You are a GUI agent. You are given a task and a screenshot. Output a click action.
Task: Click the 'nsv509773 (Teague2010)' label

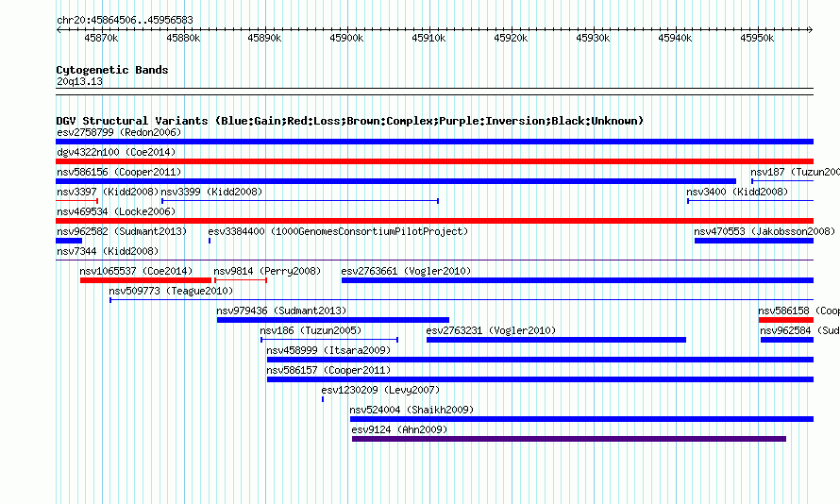[171, 291]
